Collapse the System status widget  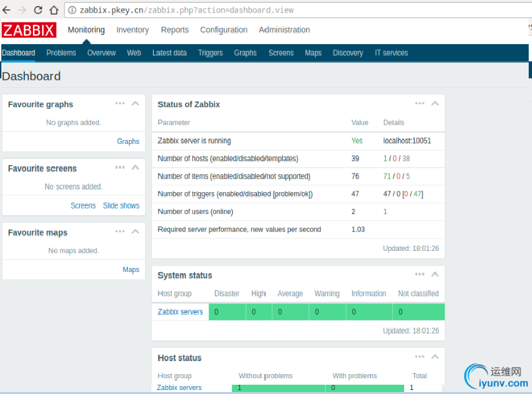click(x=435, y=274)
